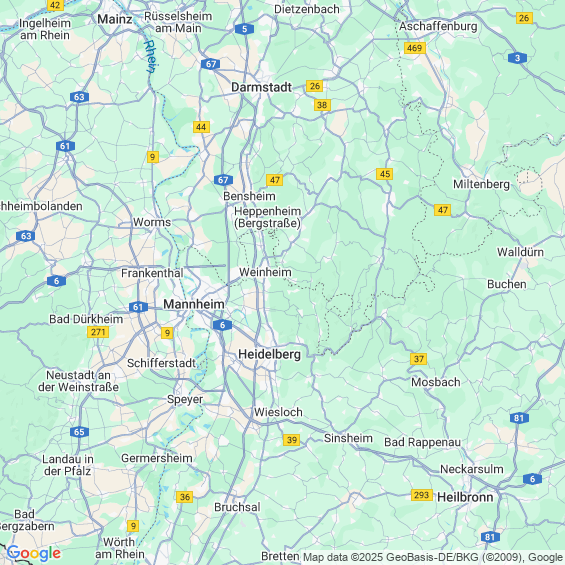Click the yellow B45 road shield

[x=384, y=174]
